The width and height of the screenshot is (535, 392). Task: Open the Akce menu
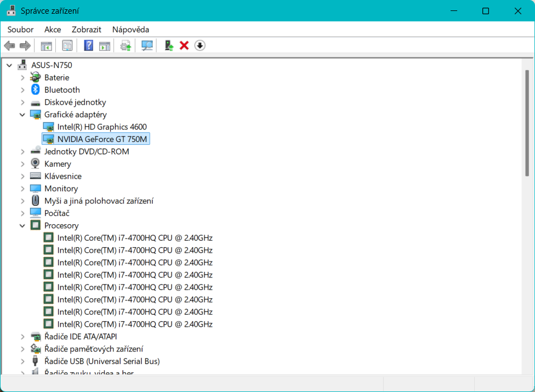53,30
